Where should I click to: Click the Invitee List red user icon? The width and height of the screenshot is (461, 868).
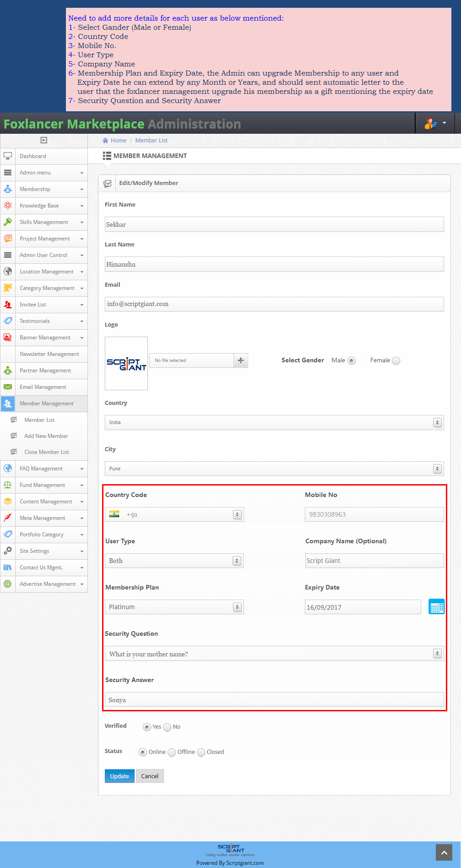point(8,305)
